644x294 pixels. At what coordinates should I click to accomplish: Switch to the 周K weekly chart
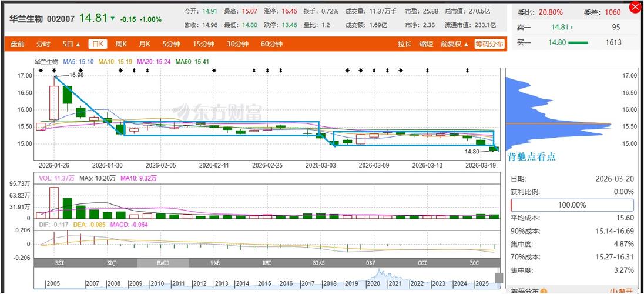(121, 44)
